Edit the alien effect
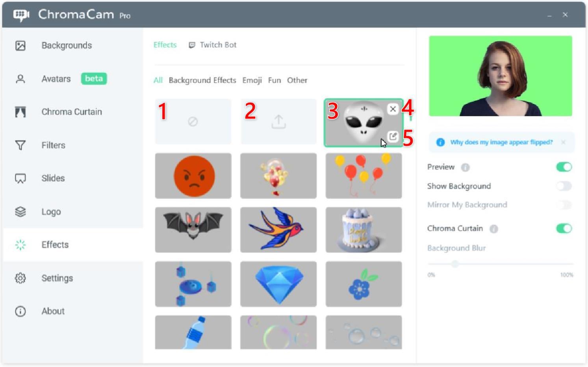588x367 pixels. (393, 136)
